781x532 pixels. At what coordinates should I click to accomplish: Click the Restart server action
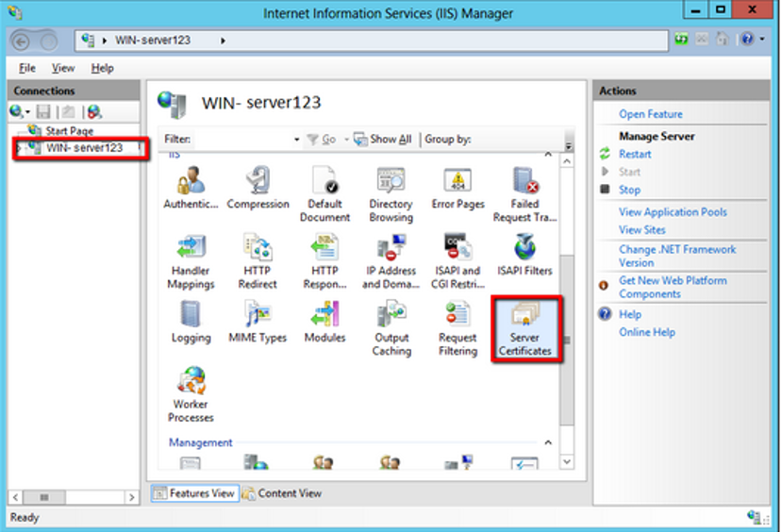[x=635, y=154]
